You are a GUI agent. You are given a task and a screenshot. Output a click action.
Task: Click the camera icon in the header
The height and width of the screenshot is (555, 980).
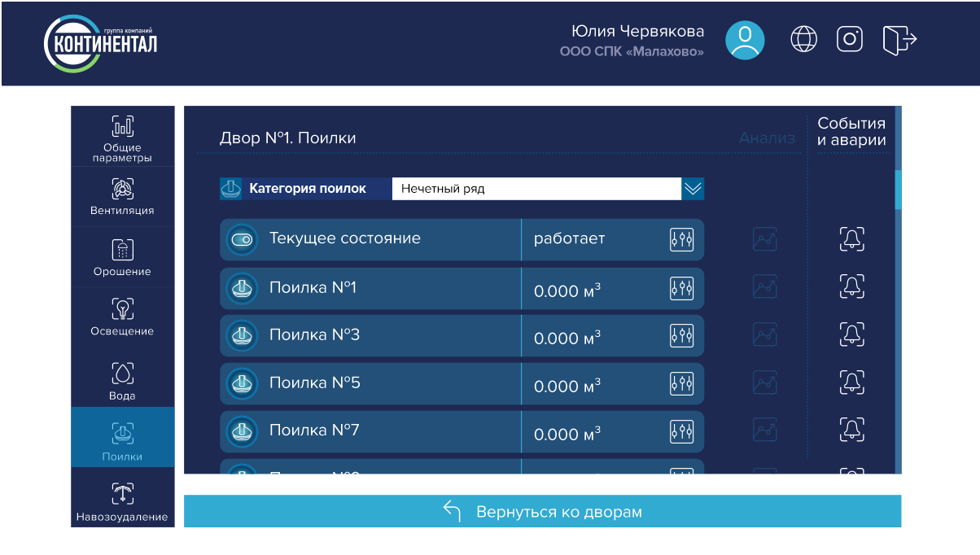(x=849, y=38)
